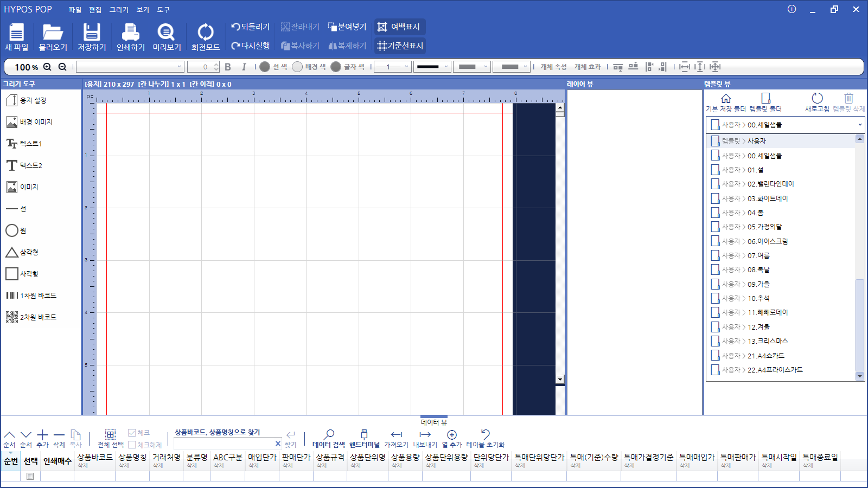Select the 배경 이미지 background image tool
Viewport: 868px width, 488px height.
[x=29, y=122]
